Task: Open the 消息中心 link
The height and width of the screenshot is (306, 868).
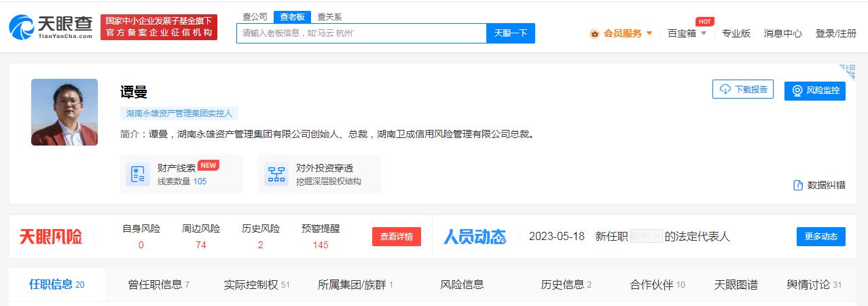Action: coord(783,33)
